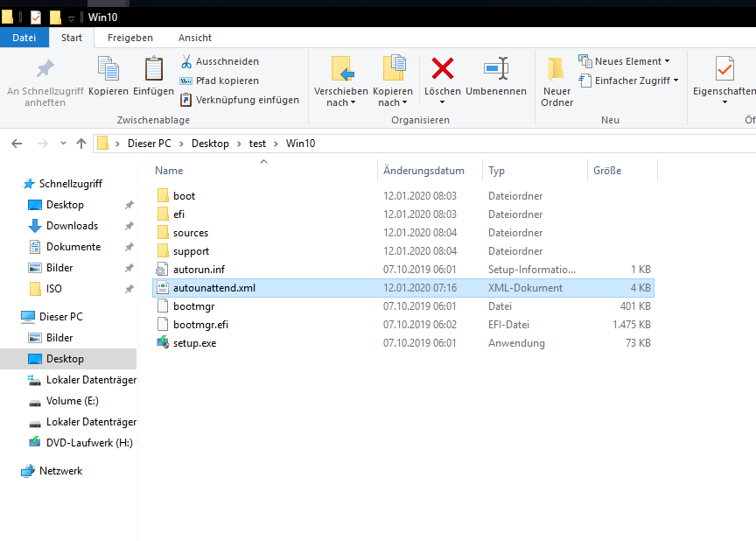Click the Neues Element icon
The image size is (756, 541).
pos(585,61)
